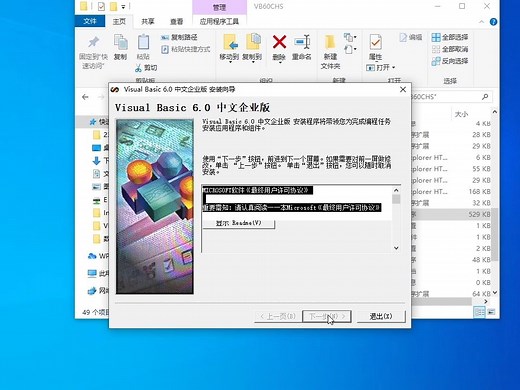Viewport: 520px width, 390px height.
Task: Click the Explorer file list scroll down arrow
Action: (x=495, y=293)
